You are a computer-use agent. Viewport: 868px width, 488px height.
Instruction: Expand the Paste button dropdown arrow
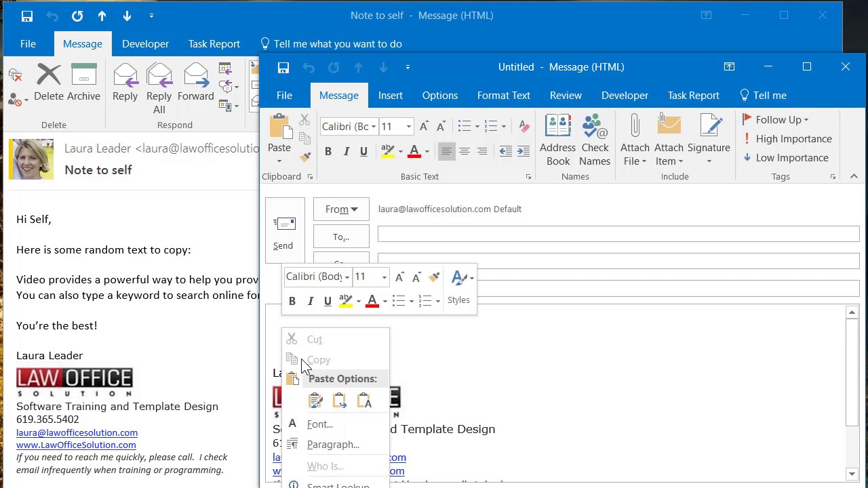[x=279, y=161]
